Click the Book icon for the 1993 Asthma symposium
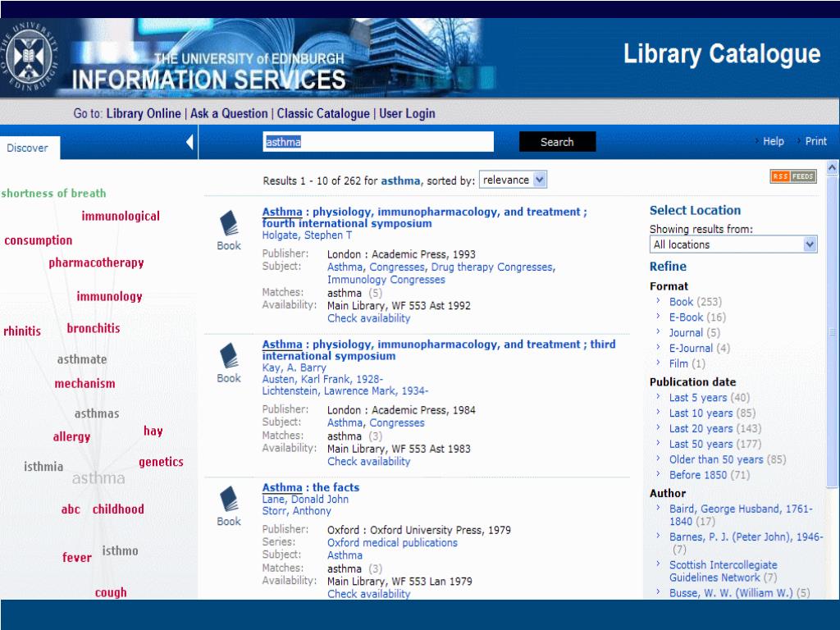Image resolution: width=840 pixels, height=630 pixels. click(x=229, y=223)
